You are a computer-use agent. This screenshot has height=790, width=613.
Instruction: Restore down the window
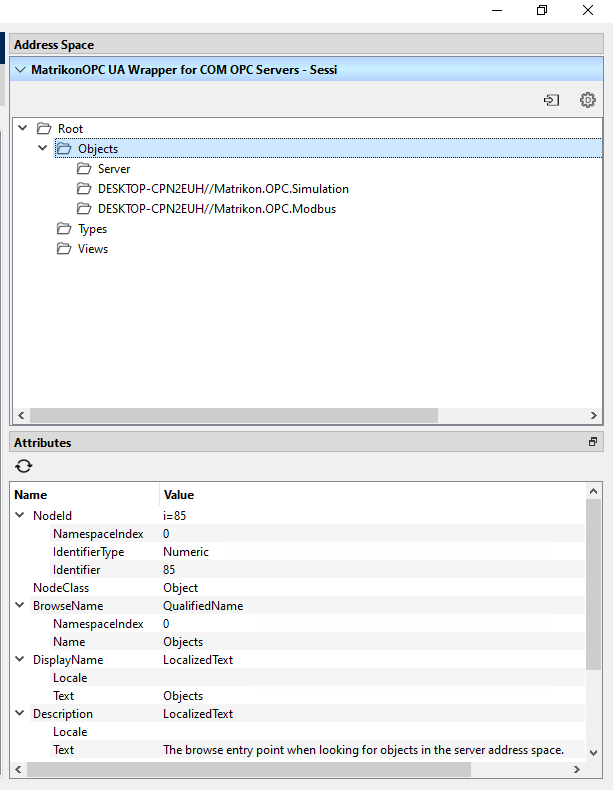[542, 10]
